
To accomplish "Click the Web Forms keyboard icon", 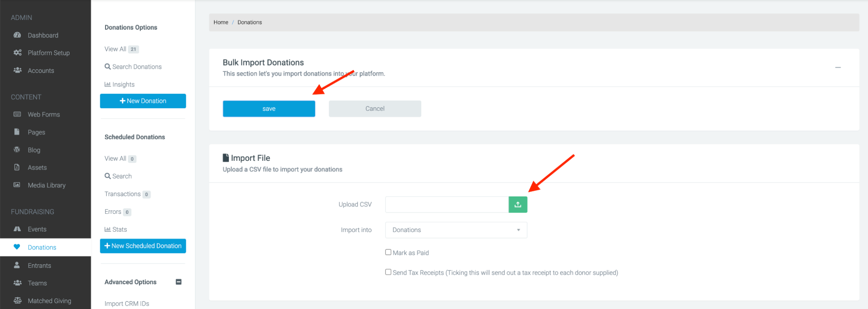I will [x=17, y=114].
